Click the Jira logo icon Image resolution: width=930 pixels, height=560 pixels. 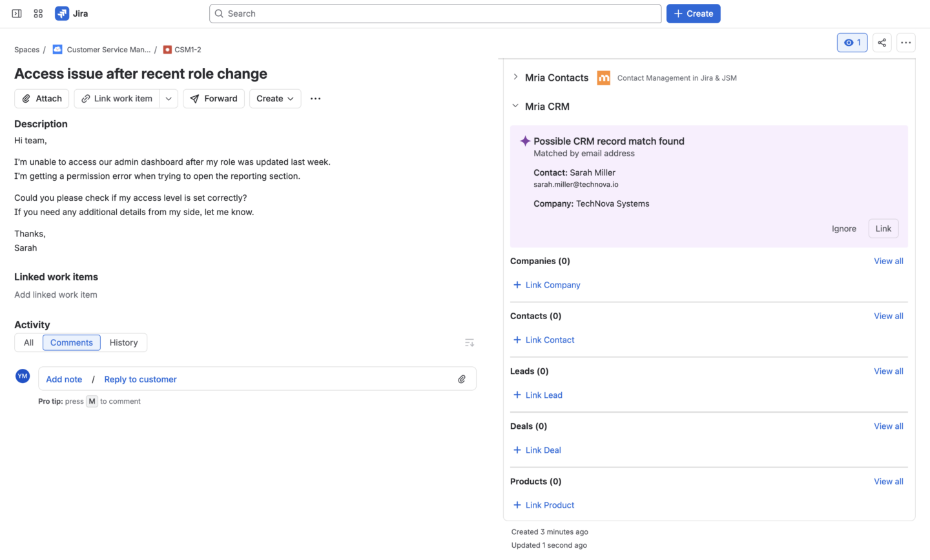pyautogui.click(x=62, y=14)
